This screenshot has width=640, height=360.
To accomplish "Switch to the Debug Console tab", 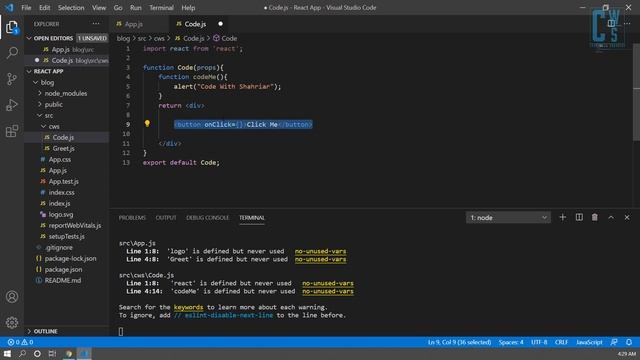I will pyautogui.click(x=207, y=218).
